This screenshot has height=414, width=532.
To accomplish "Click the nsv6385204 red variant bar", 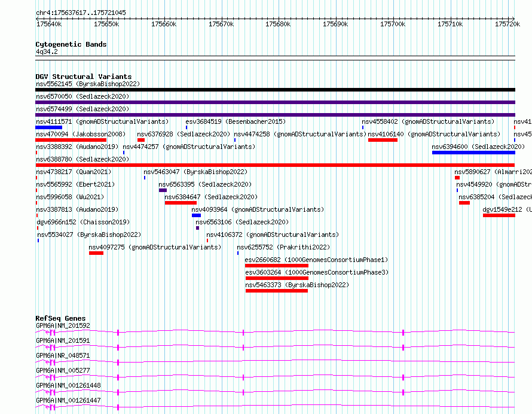I will point(464,203).
